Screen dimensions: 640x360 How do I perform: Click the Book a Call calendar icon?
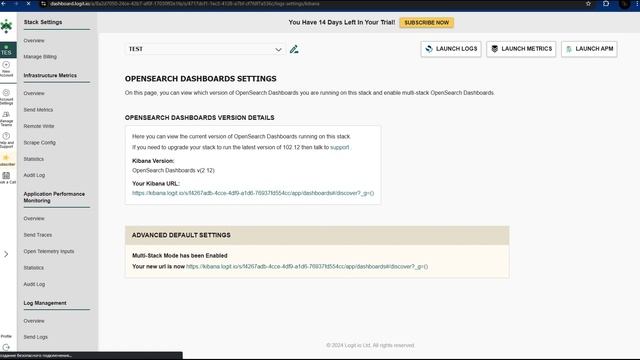click(6, 176)
